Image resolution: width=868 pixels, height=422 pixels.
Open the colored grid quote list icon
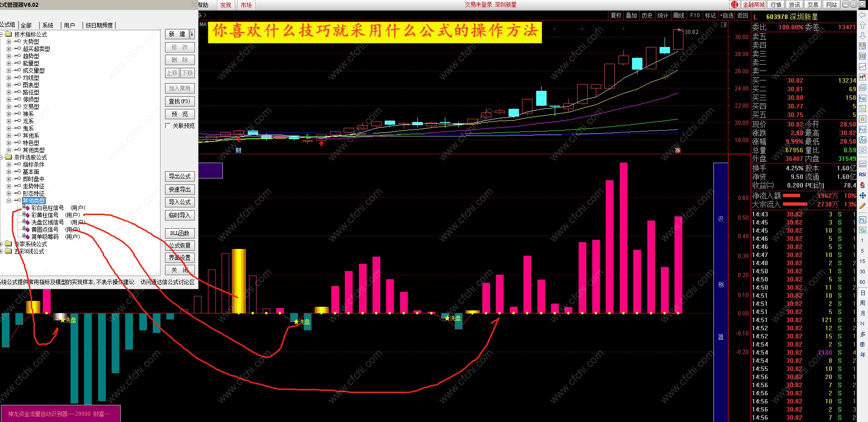862,56
